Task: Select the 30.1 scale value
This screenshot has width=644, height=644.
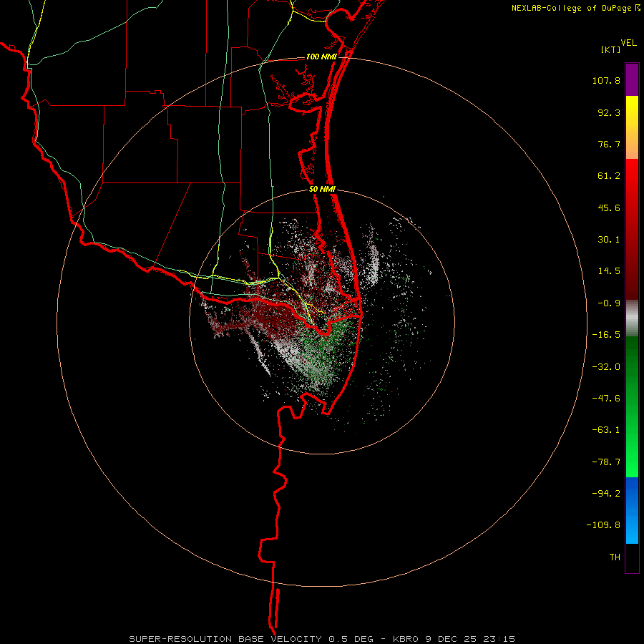Action: (x=609, y=240)
